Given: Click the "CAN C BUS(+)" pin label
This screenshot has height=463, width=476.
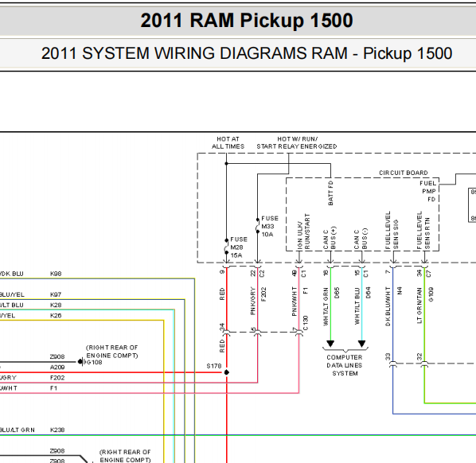Looking at the screenshot, I should 330,238.
